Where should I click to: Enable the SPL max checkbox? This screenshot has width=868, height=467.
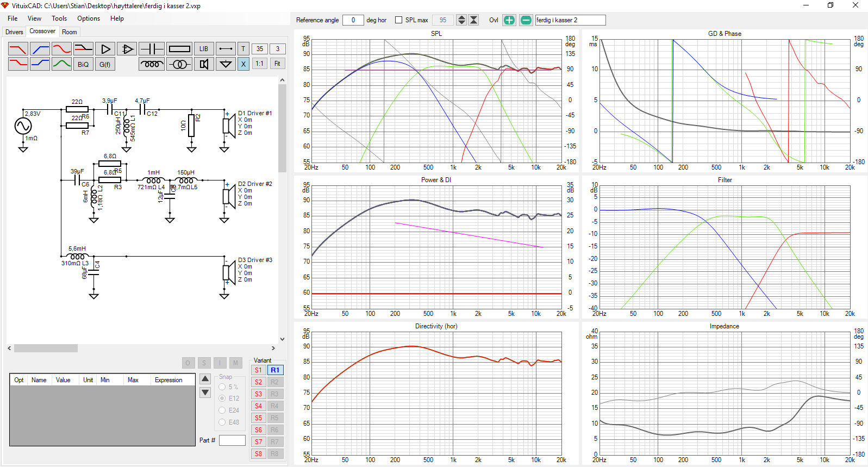tap(399, 20)
